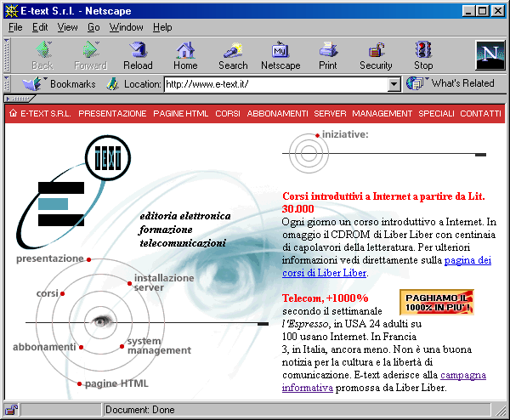Print the page using Print icon
Screen dimensions: 510x420
328,55
